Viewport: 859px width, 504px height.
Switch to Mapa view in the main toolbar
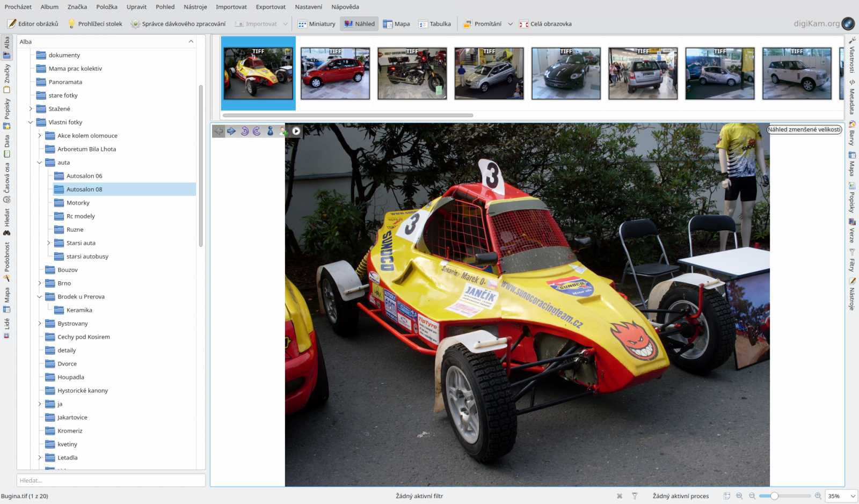coord(396,24)
